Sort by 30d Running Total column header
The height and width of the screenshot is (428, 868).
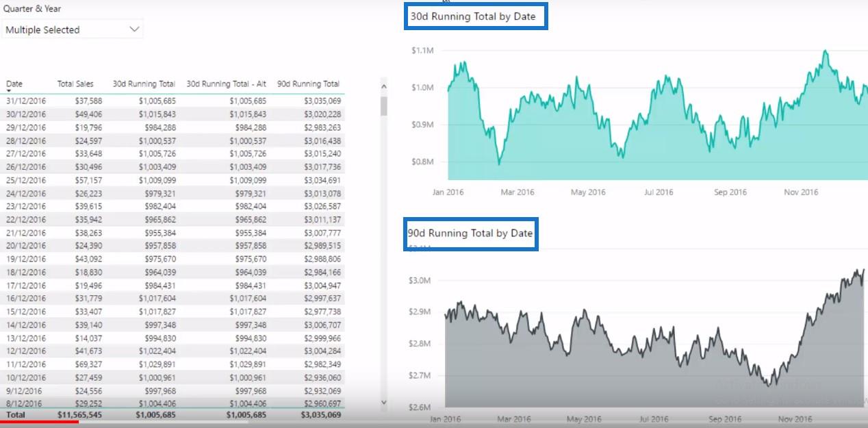coord(144,84)
